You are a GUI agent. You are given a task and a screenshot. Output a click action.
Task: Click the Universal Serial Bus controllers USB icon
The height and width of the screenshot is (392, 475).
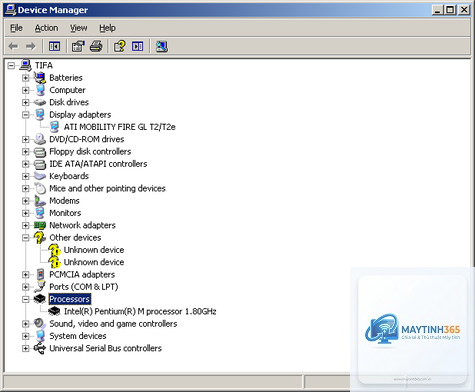point(40,348)
